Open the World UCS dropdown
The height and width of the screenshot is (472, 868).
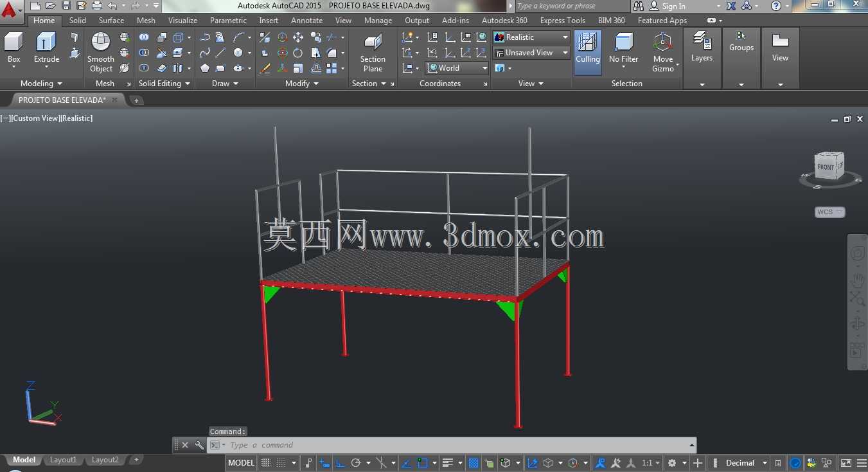point(457,68)
